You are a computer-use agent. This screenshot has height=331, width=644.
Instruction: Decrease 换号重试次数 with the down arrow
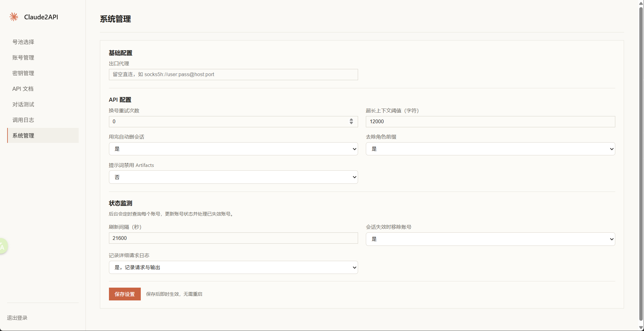[351, 123]
